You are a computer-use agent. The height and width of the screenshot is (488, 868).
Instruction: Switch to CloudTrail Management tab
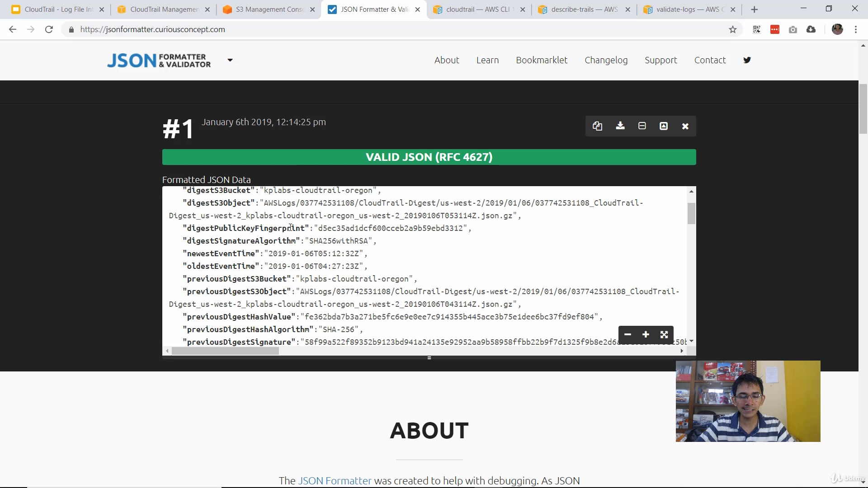[x=164, y=9]
